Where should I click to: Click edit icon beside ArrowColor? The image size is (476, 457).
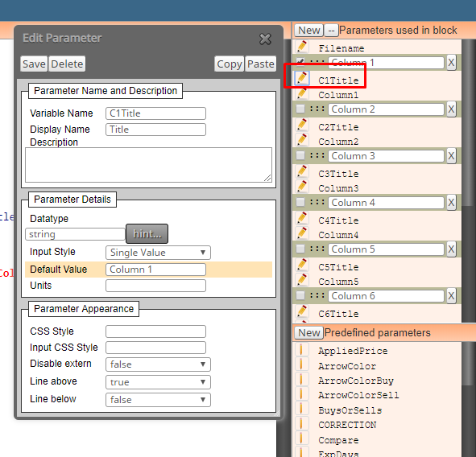pos(301,364)
